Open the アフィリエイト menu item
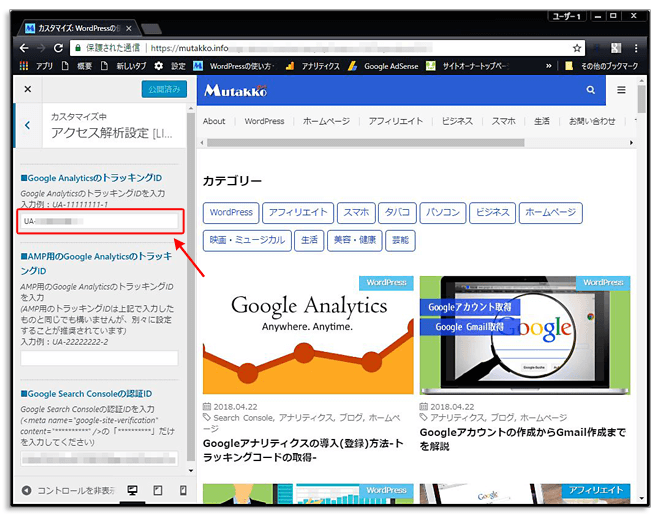This screenshot has width=660, height=517. pyautogui.click(x=396, y=121)
